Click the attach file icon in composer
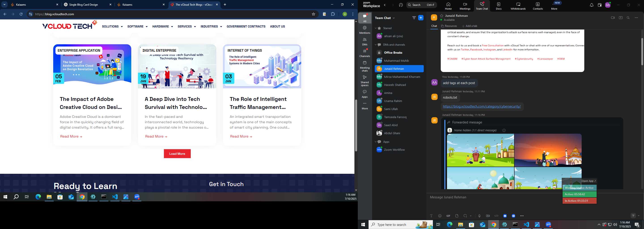Image resolution: width=644 pixels, height=229 pixels. click(457, 216)
